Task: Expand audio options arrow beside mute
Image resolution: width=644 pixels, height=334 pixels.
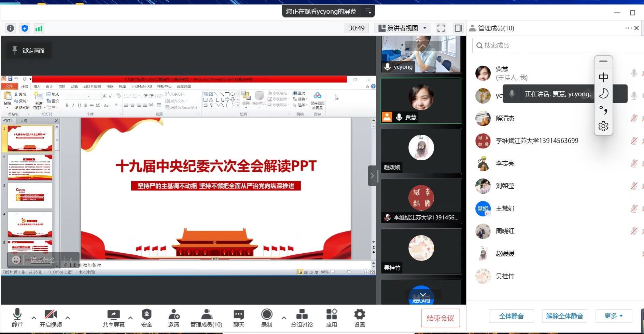Action: point(34,318)
